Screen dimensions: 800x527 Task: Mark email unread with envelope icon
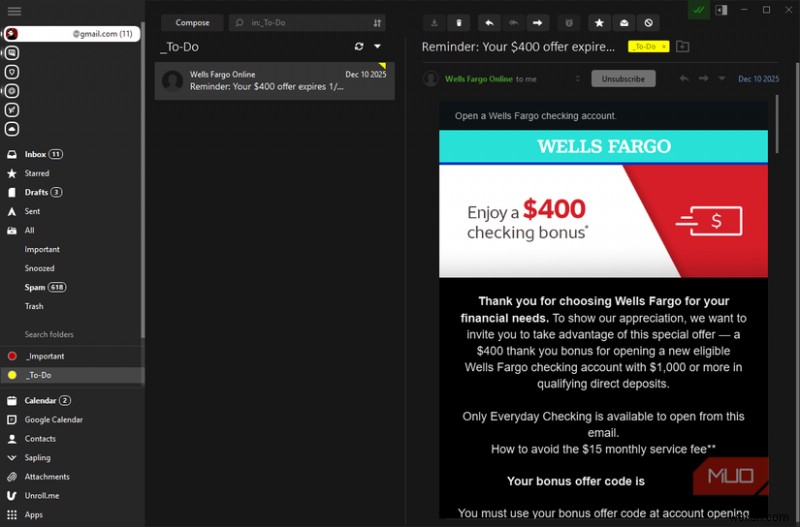click(x=624, y=22)
